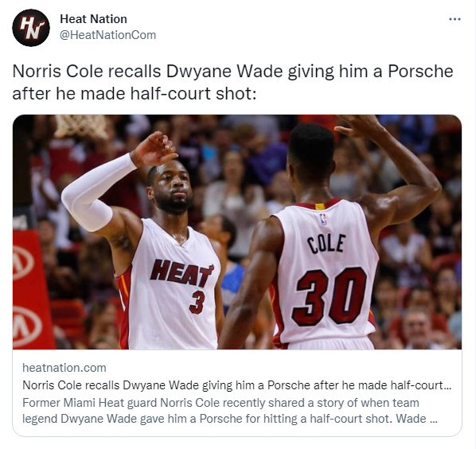Open the article preview photo
Screen dimensions: 476x449
click(x=237, y=232)
